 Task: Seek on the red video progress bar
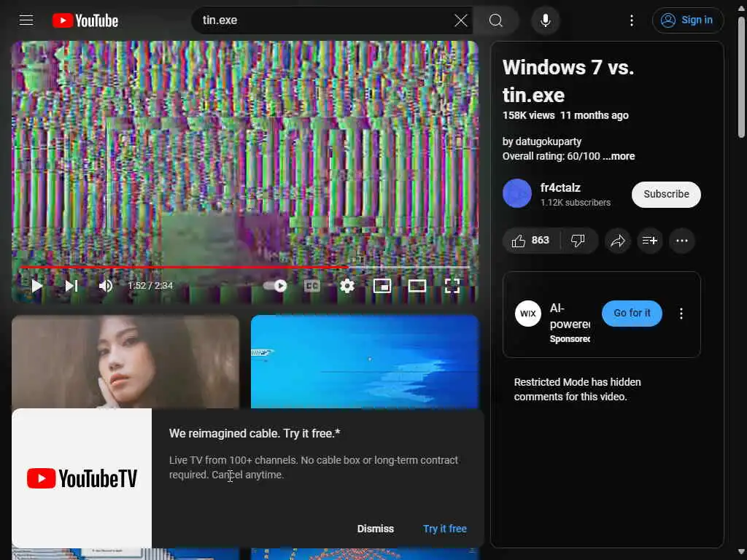tap(245, 268)
